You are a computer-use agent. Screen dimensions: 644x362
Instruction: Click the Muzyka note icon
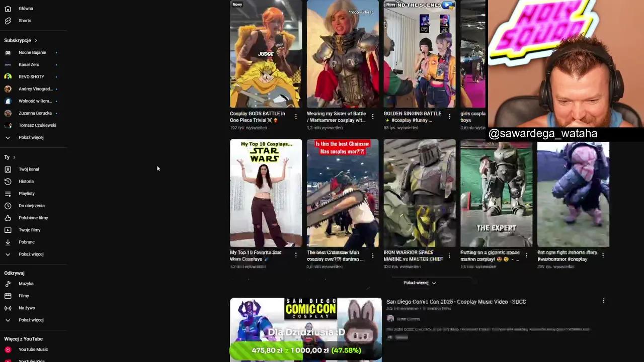(x=8, y=284)
